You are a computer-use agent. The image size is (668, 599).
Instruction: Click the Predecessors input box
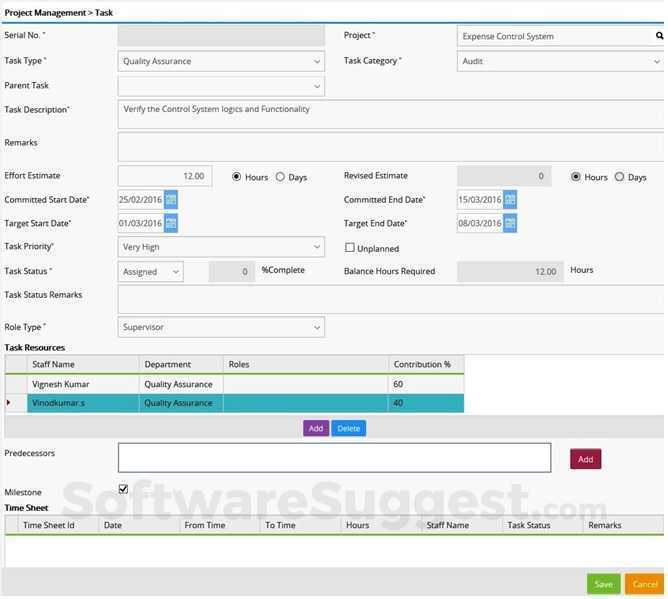coord(334,458)
